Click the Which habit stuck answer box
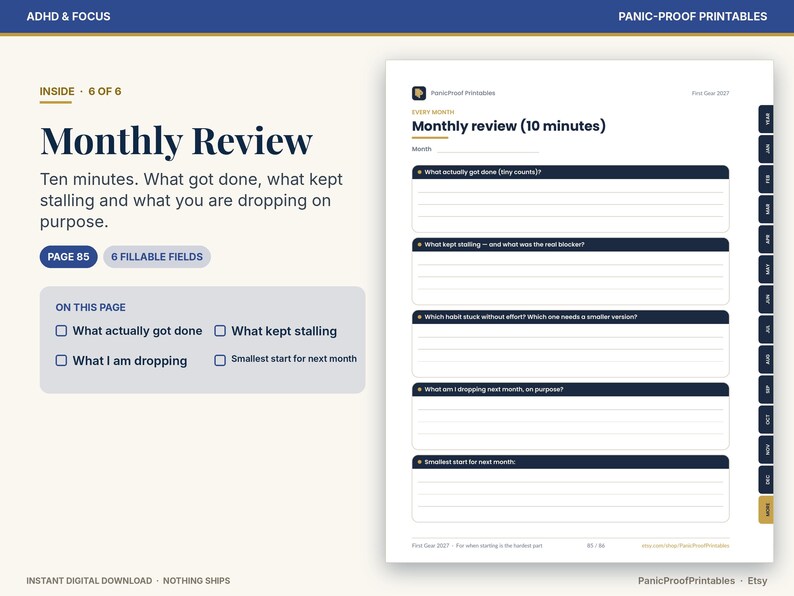This screenshot has width=794, height=596. click(571, 350)
